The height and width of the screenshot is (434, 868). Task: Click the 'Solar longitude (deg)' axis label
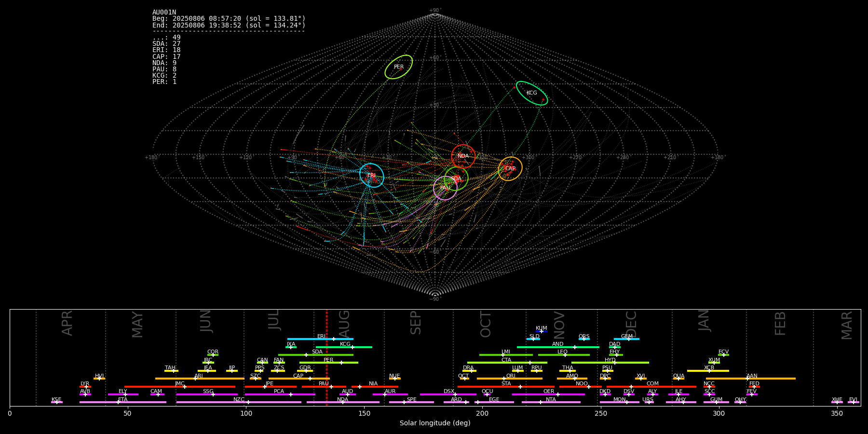[x=435, y=423]
